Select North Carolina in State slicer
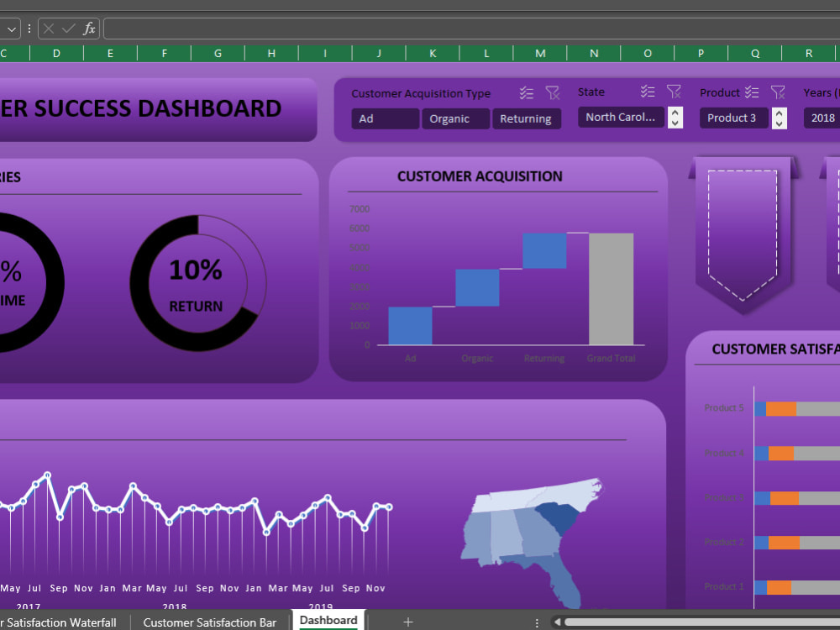 point(621,118)
